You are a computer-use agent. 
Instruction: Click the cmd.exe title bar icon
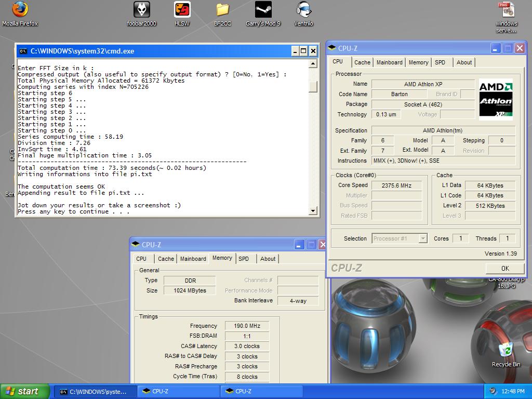[23, 51]
